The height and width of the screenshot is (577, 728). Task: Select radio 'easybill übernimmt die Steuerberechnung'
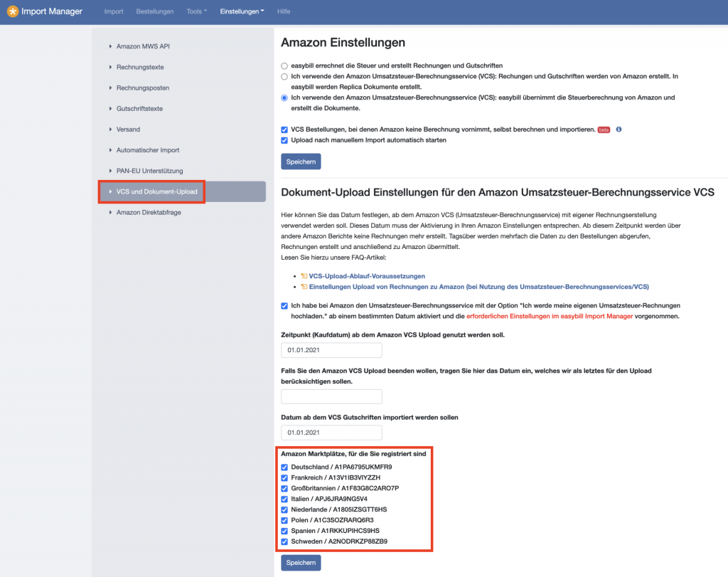tap(284, 97)
